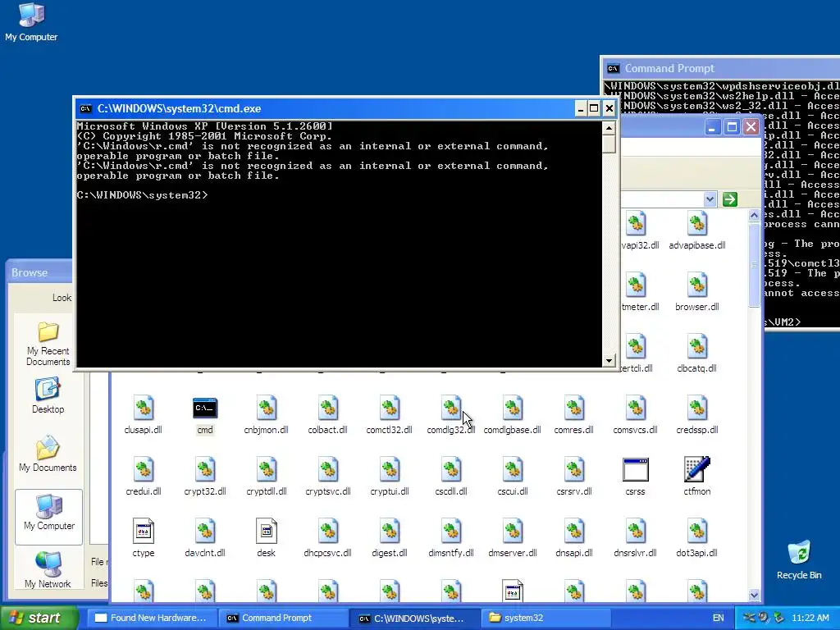Viewport: 840px width, 630px height.
Task: Select the dimsntfy.dll file
Action: point(451,539)
